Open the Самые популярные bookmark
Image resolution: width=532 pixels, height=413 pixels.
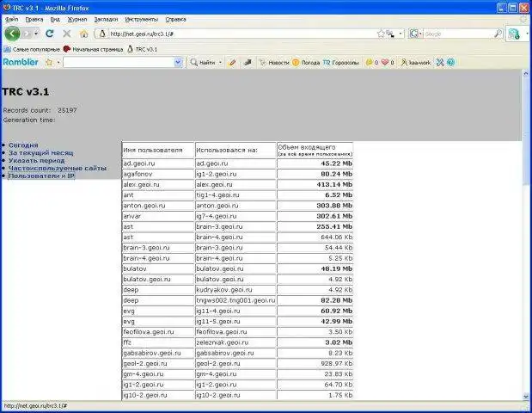click(x=32, y=49)
